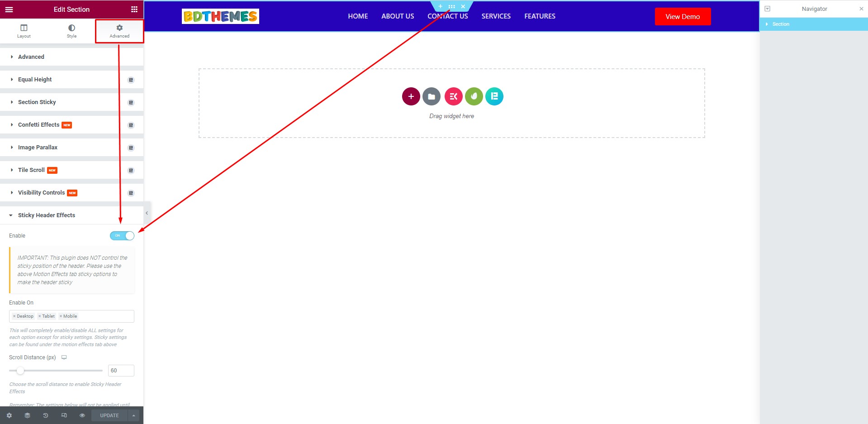Viewport: 868px width, 424px height.
Task: Click the gray folder template library icon
Action: pos(432,96)
